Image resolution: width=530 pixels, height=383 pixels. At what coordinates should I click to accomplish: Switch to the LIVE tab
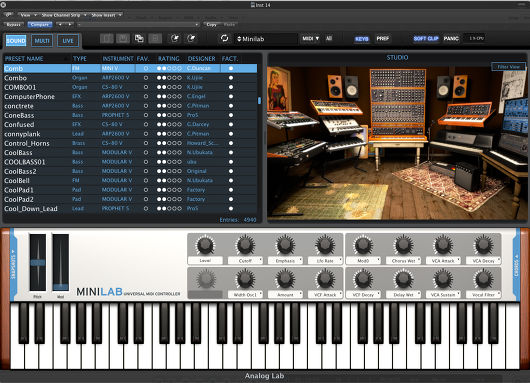pyautogui.click(x=68, y=41)
